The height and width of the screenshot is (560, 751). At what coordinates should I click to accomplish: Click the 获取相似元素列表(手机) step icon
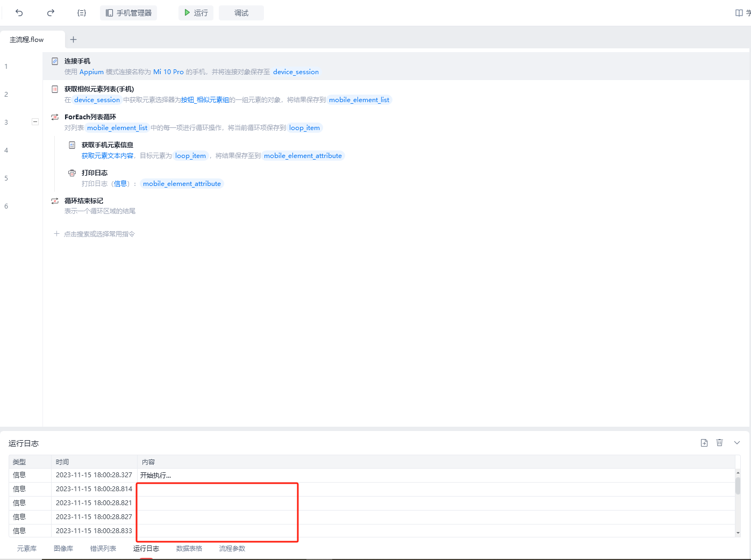coord(55,89)
